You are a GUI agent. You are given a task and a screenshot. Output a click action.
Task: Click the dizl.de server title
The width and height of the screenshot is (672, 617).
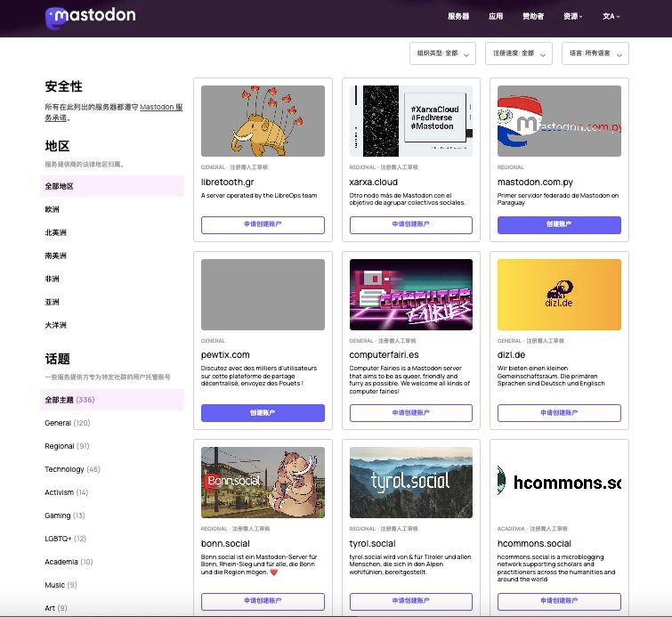tap(511, 355)
